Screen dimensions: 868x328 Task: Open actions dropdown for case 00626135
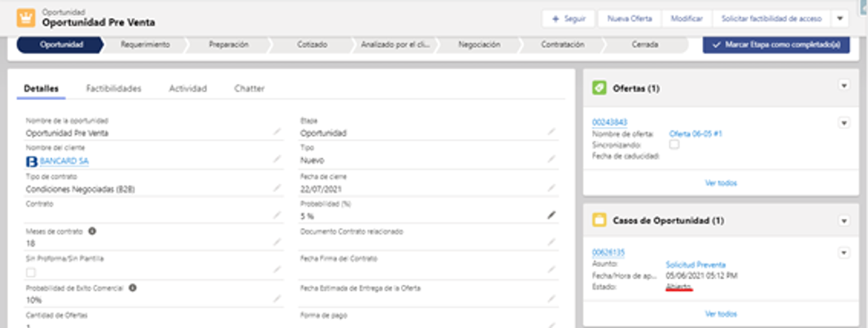pyautogui.click(x=844, y=252)
